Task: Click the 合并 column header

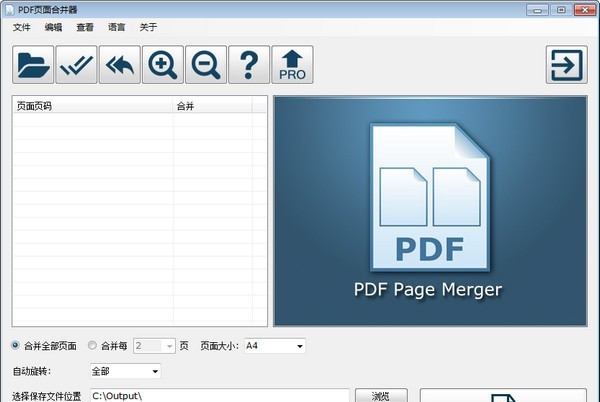Action: 213,106
